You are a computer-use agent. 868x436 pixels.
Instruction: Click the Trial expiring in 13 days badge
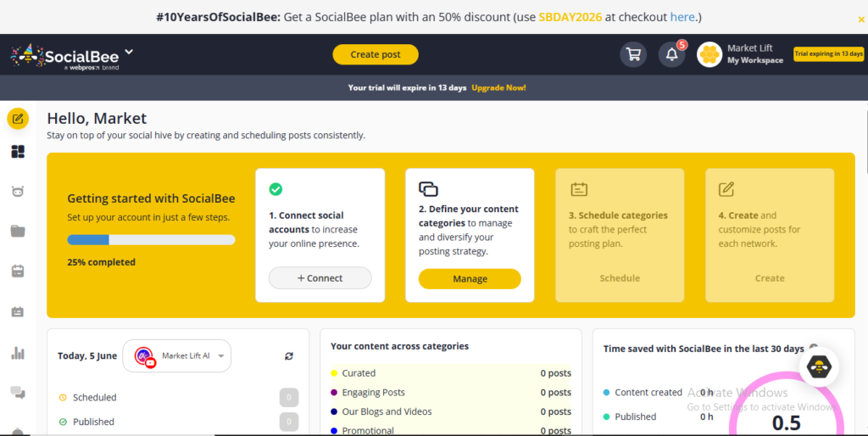tap(829, 53)
